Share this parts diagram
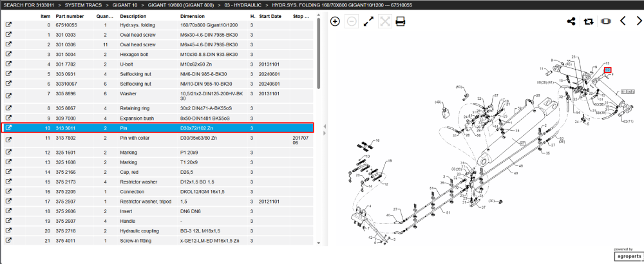 pyautogui.click(x=571, y=21)
